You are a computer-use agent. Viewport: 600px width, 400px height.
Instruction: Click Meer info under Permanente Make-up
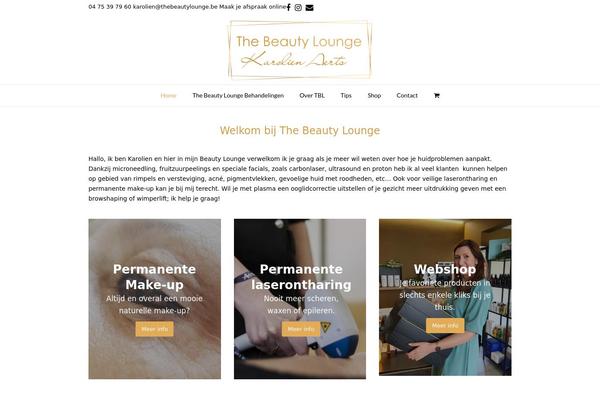click(155, 329)
